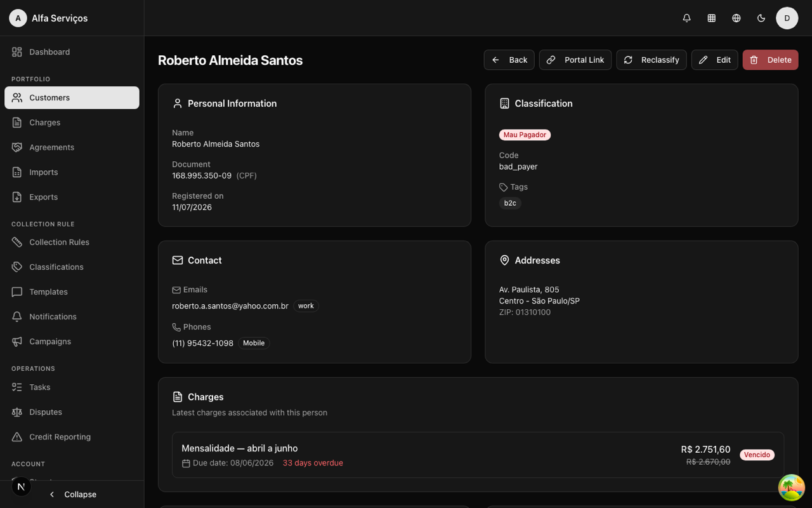The width and height of the screenshot is (812, 508).
Task: Click the Personal Information person icon
Action: [178, 104]
